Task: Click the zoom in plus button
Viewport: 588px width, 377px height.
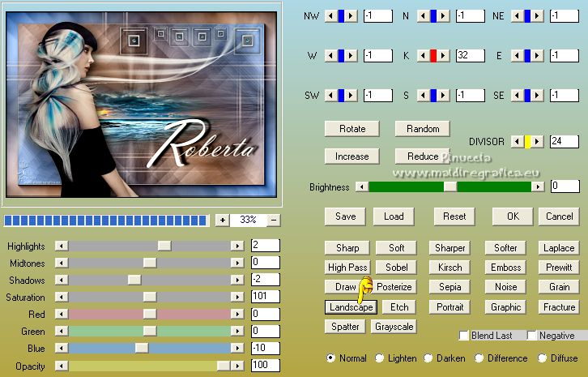Action: click(x=222, y=220)
